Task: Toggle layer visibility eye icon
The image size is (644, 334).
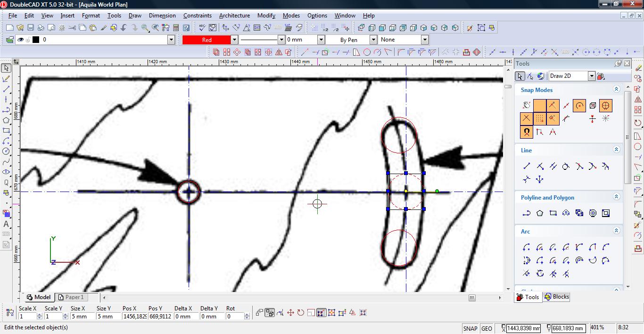Action: pyautogui.click(x=20, y=40)
